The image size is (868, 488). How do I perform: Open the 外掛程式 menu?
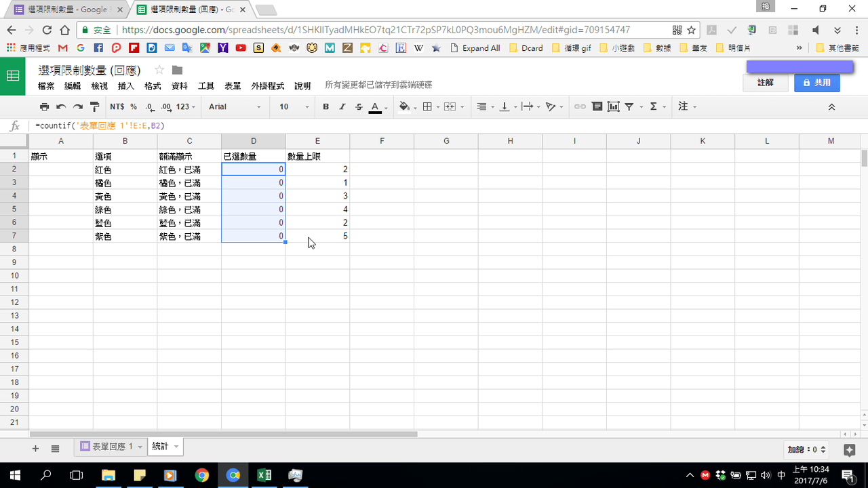(x=268, y=86)
